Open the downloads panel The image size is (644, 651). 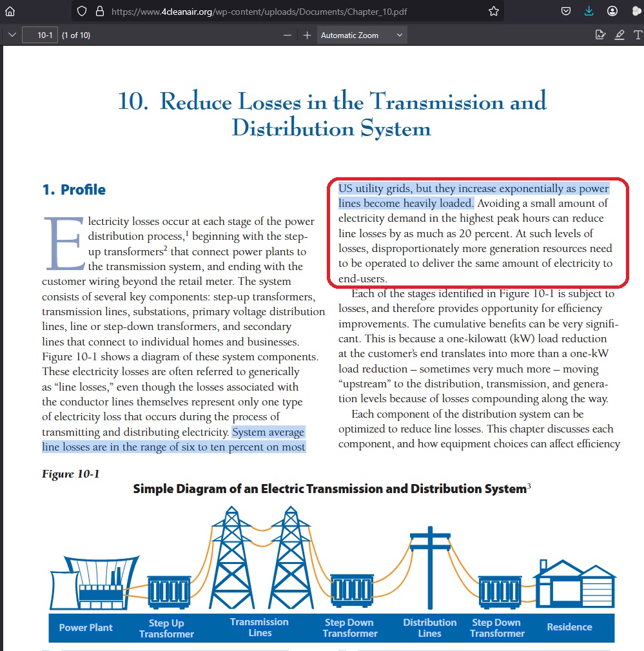[589, 11]
